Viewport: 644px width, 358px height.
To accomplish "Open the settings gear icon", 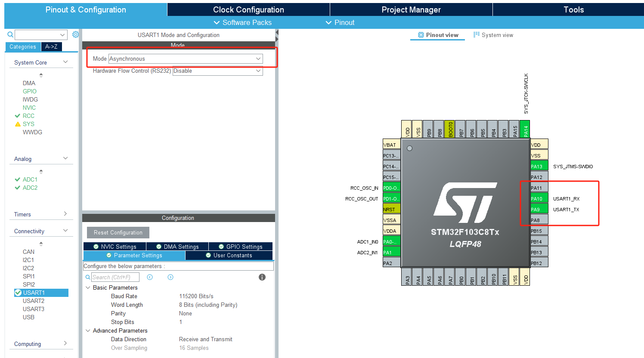I will point(76,34).
